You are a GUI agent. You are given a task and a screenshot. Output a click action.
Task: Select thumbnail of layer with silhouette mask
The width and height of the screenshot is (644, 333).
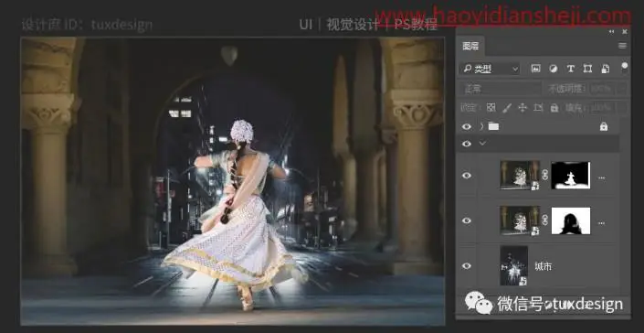(x=520, y=220)
